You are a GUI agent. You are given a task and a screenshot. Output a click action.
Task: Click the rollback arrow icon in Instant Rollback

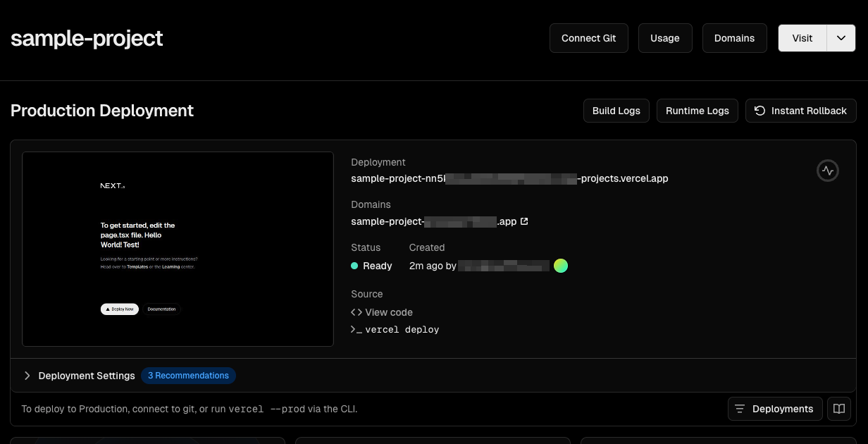coord(760,111)
